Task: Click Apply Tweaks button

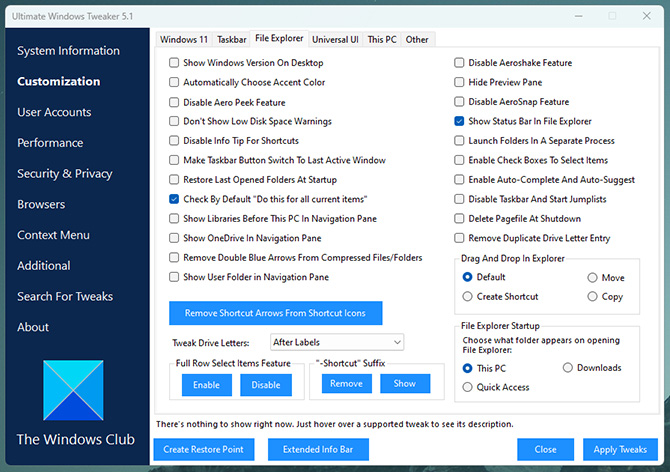Action: tap(620, 449)
